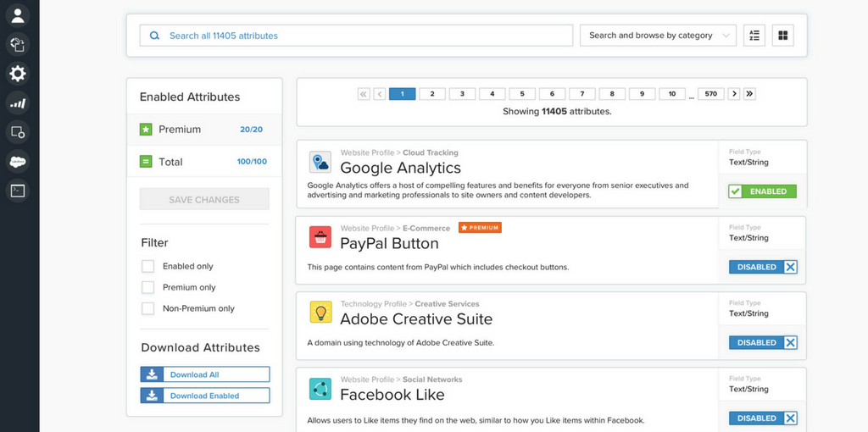Select the Premium 20/20 row
This screenshot has height=432, width=868.
click(204, 130)
